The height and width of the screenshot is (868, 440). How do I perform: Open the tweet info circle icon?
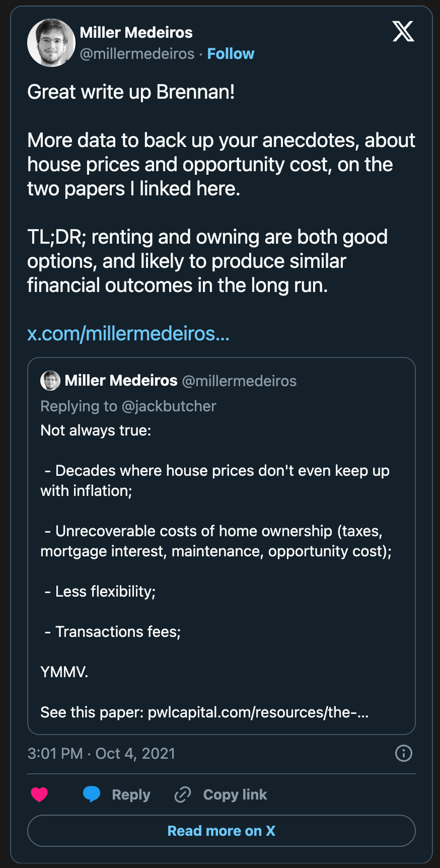click(403, 753)
